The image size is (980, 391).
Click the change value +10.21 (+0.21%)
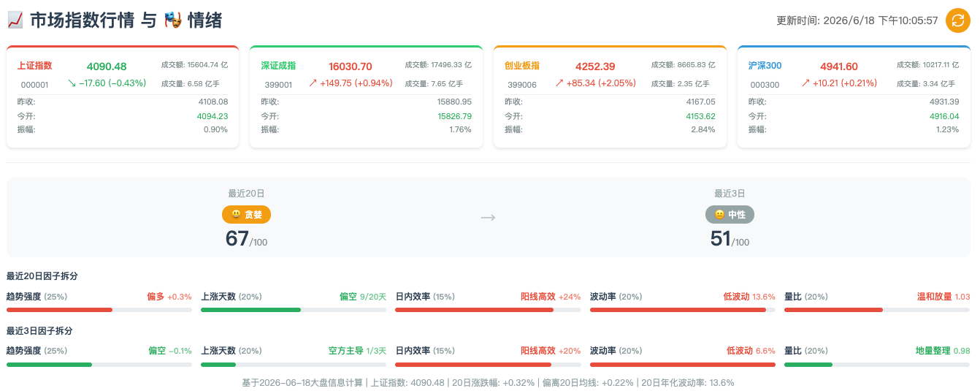839,83
